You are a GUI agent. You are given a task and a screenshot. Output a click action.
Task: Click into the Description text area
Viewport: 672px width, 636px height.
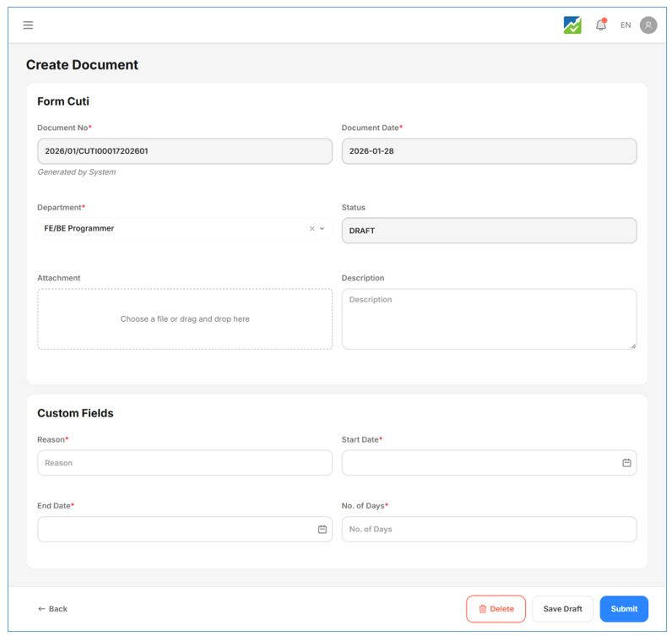(489, 319)
